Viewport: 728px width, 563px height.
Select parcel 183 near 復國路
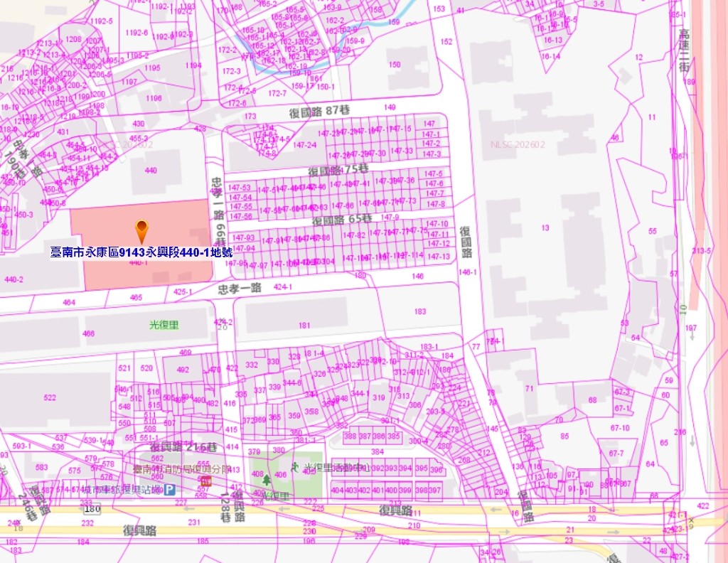pos(420,311)
